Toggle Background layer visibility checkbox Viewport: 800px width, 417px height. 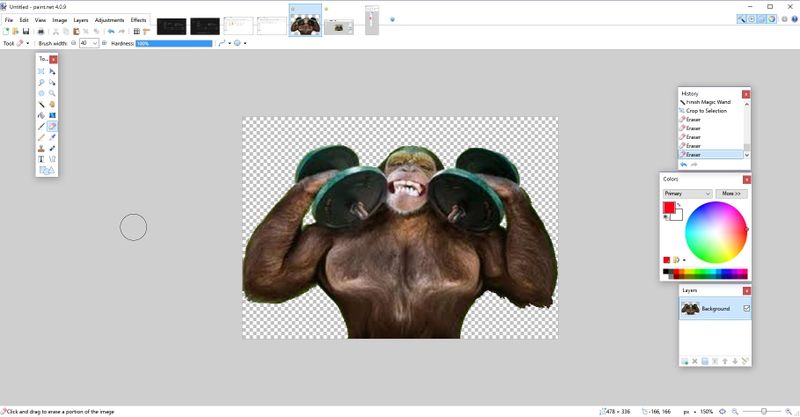click(746, 308)
